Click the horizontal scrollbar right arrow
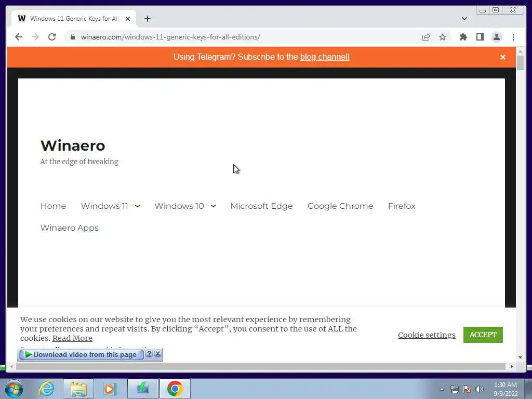532x399 pixels. (512, 366)
